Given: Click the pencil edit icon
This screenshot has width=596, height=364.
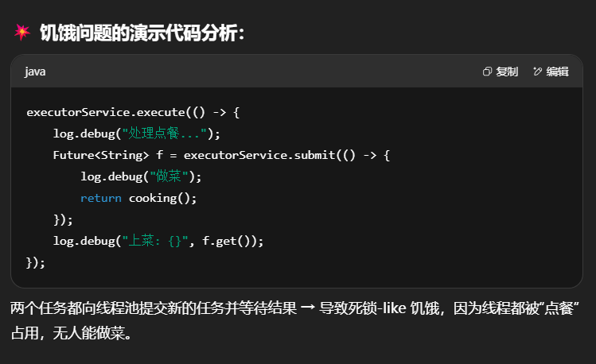Looking at the screenshot, I should (x=538, y=72).
